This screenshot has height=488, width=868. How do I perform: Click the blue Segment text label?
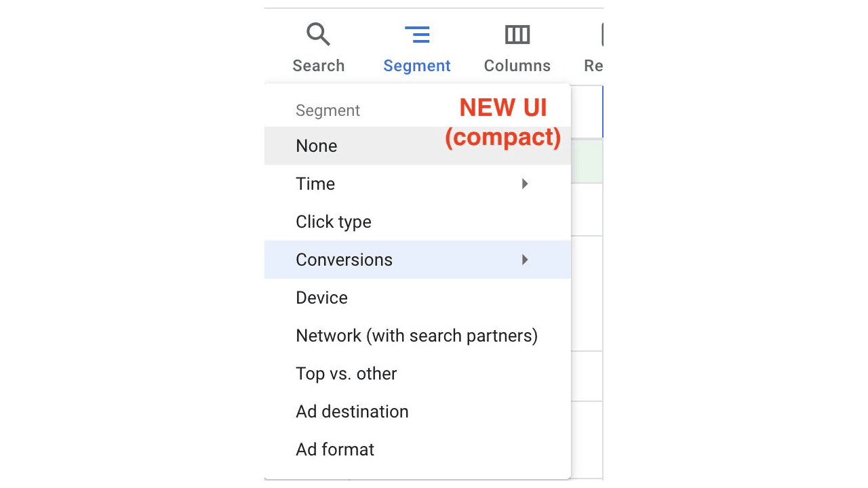pyautogui.click(x=417, y=66)
